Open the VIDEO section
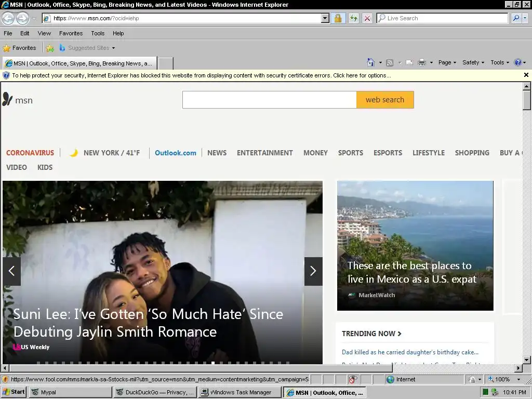Viewport: 532px width, 399px height. [x=16, y=167]
